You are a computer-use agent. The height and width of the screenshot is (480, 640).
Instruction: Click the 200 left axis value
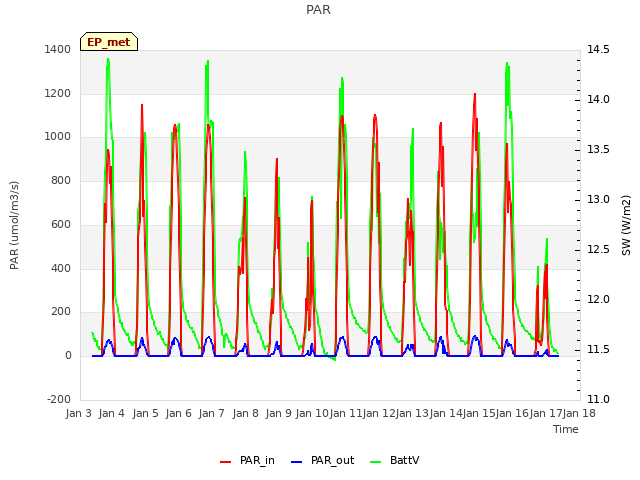[61, 312]
